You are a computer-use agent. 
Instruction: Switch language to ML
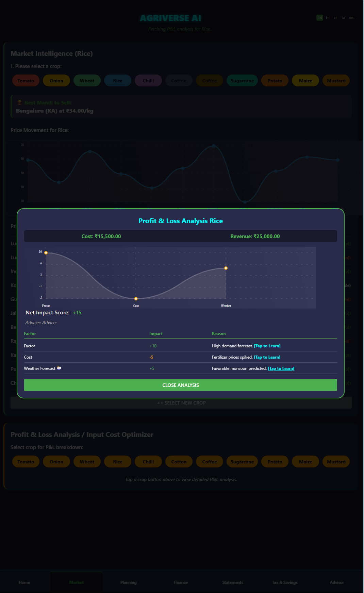[351, 18]
